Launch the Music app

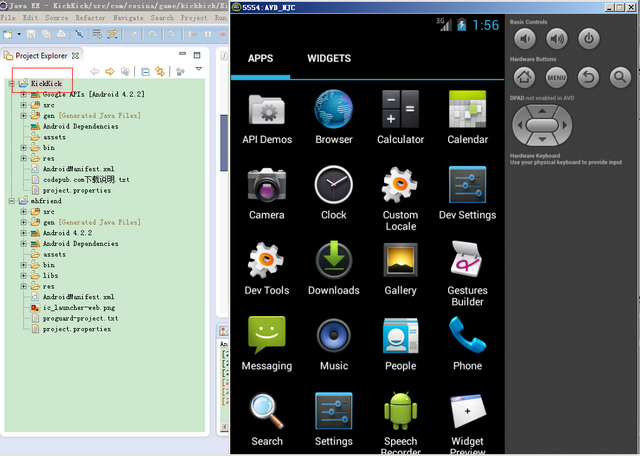point(334,345)
